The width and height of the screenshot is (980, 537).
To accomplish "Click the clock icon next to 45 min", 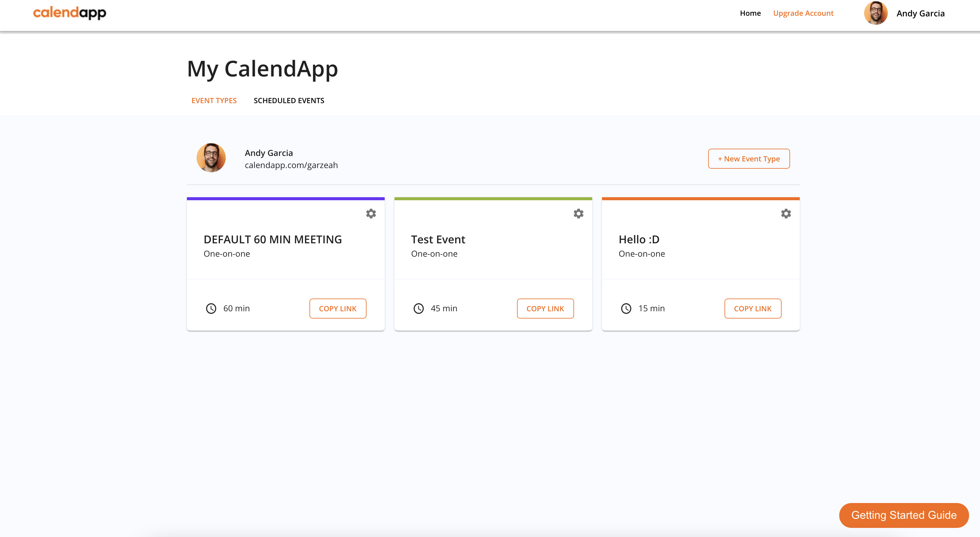I will click(x=418, y=309).
